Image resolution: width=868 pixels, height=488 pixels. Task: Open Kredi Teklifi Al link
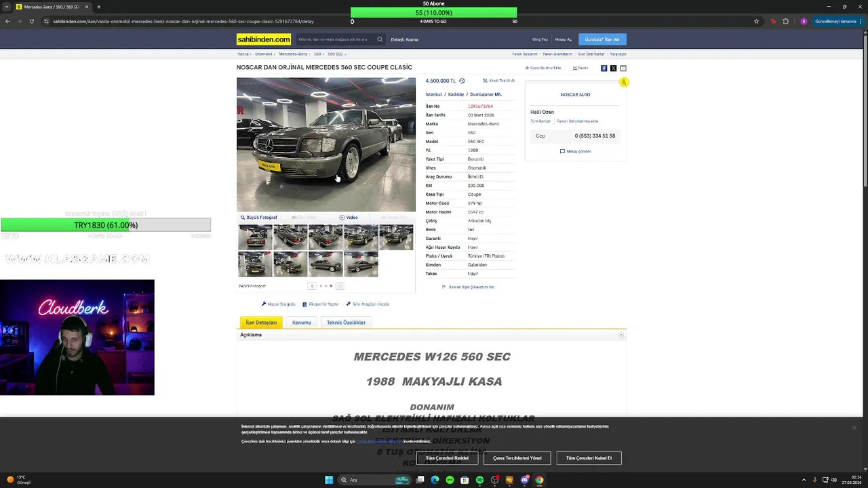tap(498, 81)
